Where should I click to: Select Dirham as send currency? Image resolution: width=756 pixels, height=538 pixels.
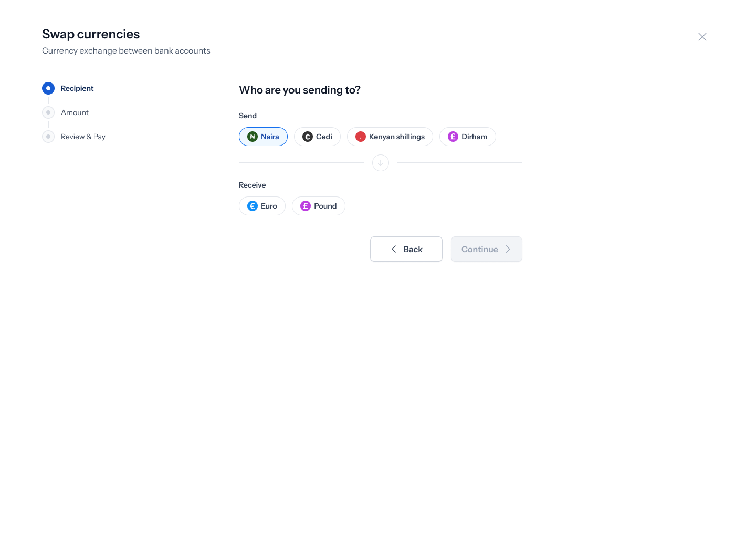tap(468, 137)
